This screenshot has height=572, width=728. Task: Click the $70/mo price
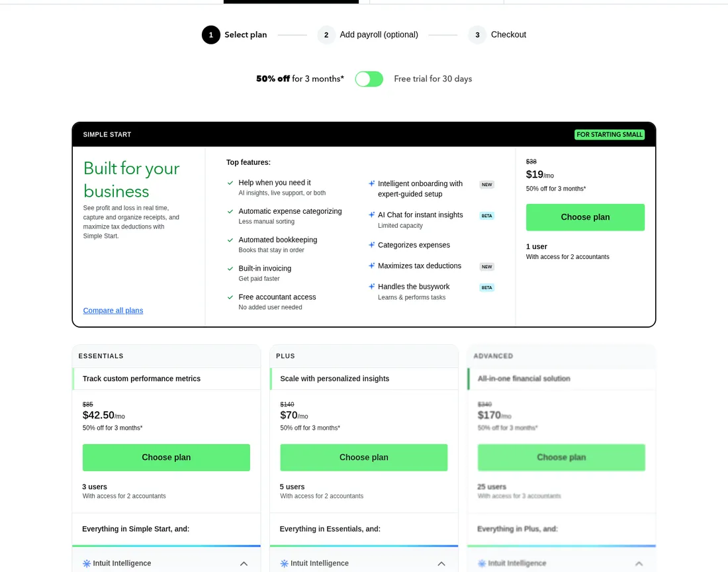click(x=294, y=415)
